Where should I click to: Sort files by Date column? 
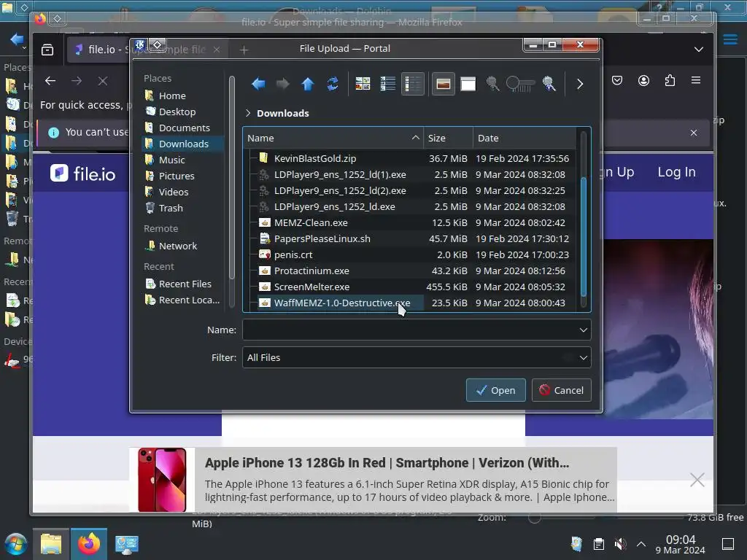(x=524, y=138)
